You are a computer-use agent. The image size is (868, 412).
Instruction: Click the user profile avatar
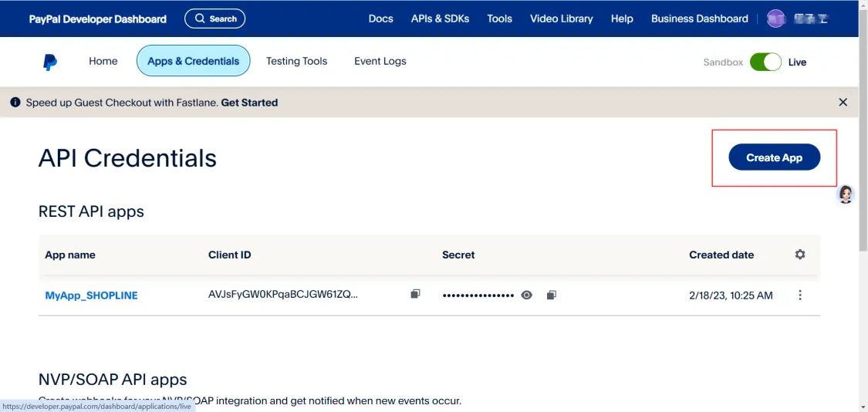coord(775,19)
